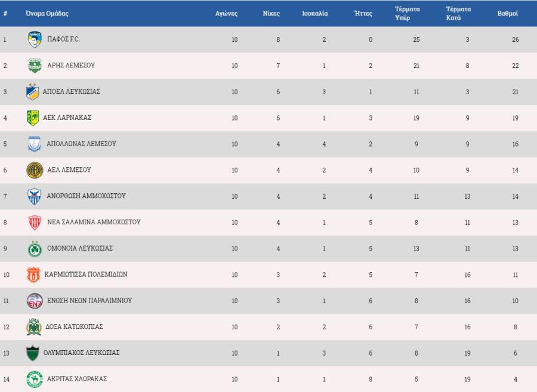Select the ΝΕΑ ΣΑΛΑΜΙΝΑ ΑΜΜΟΧΩΣΤΟΥ team name
Viewport: 537px width, 392px height.
click(94, 222)
